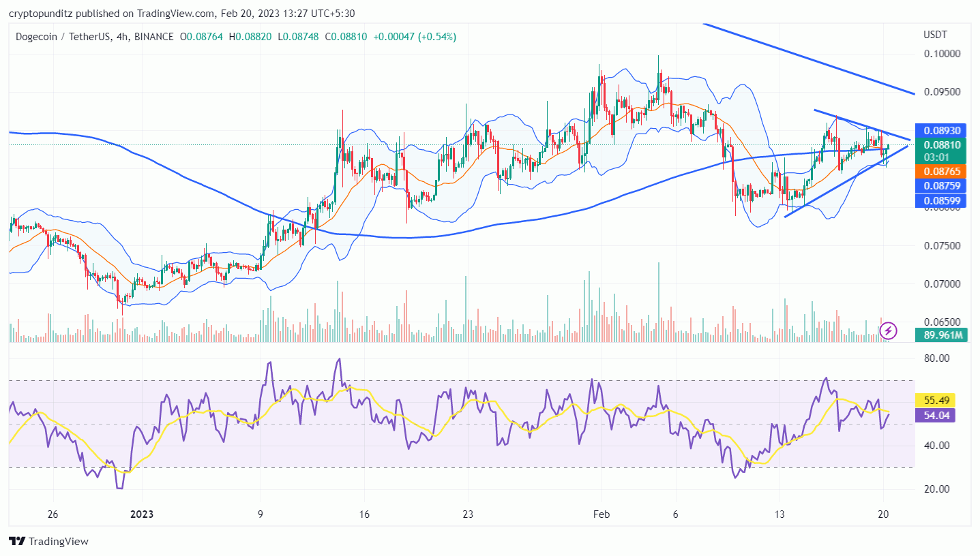Click the 0.06500 price axis tick
980x556 pixels.
coord(941,322)
